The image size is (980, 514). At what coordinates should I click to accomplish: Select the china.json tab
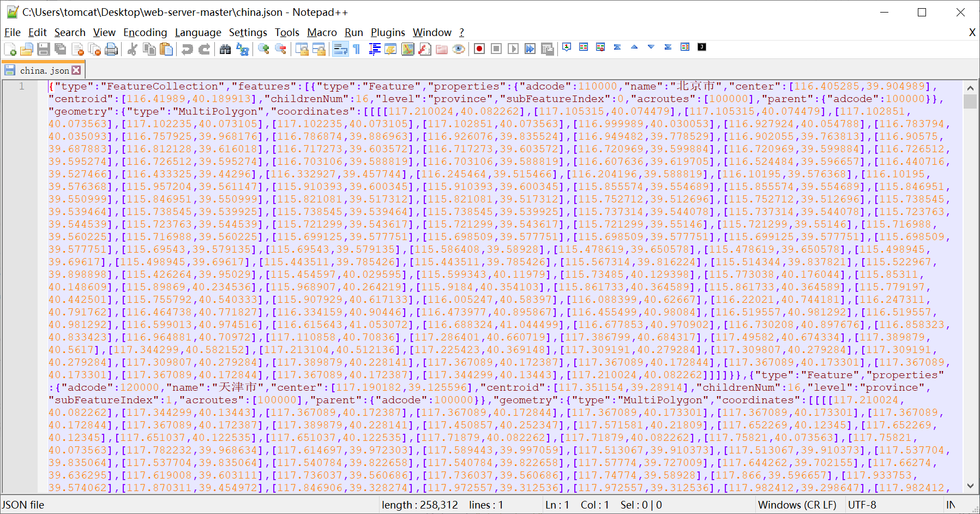click(x=44, y=70)
